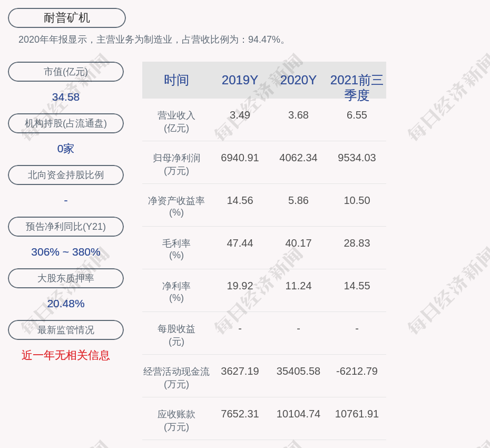Click the 时间 column header
This screenshot has height=448, width=490.
[177, 80]
